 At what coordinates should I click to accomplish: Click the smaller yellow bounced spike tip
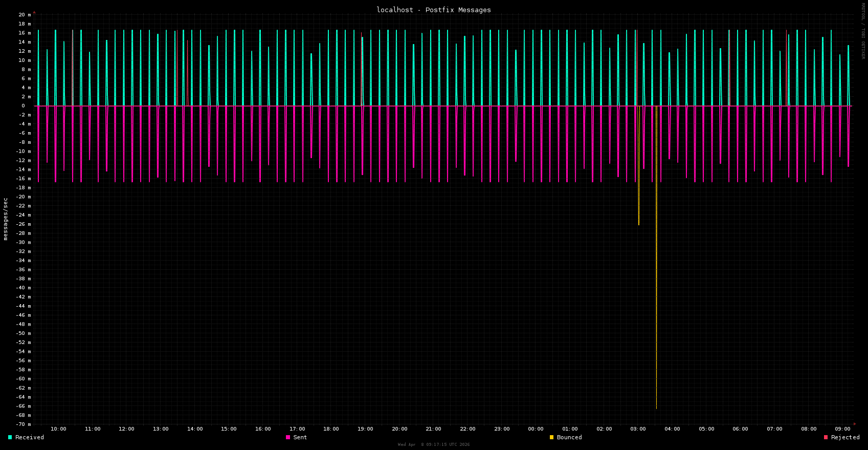click(639, 224)
